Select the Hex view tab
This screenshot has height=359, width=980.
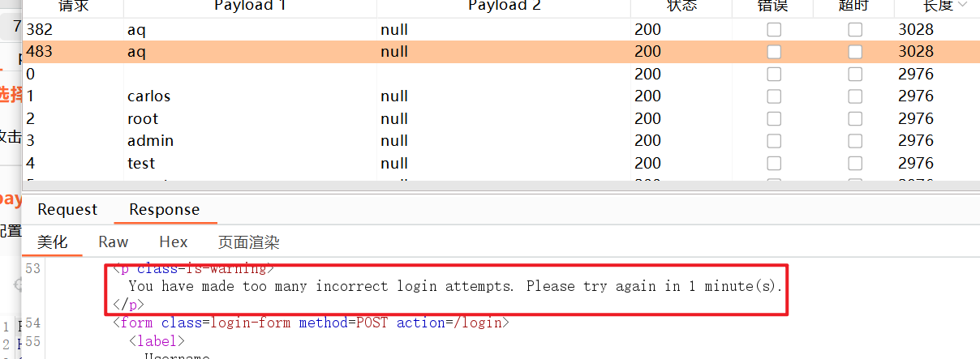(174, 242)
